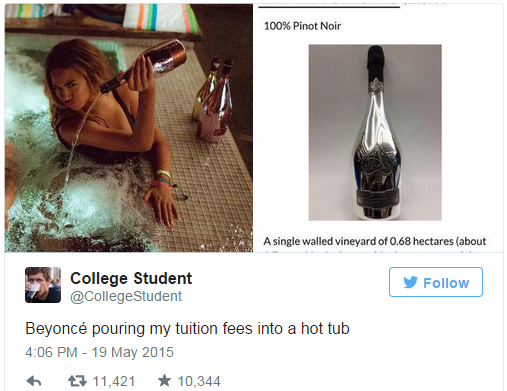507x391 pixels.
Task: Click the favorite star icon
Action: tap(164, 380)
